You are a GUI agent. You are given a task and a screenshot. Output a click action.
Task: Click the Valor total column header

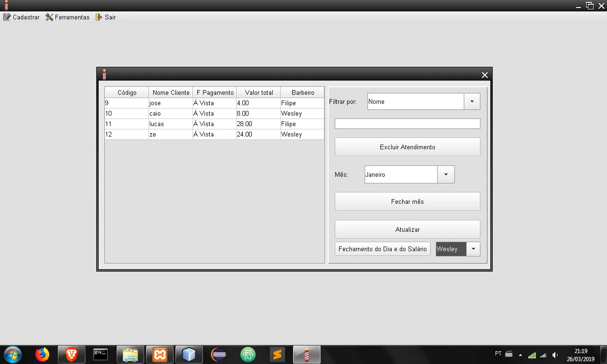259,92
